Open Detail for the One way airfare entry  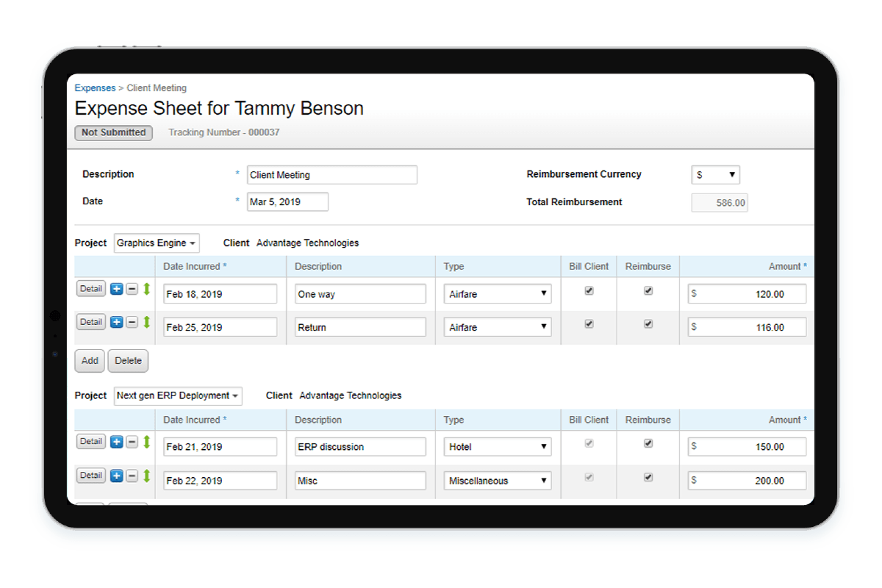click(x=90, y=288)
